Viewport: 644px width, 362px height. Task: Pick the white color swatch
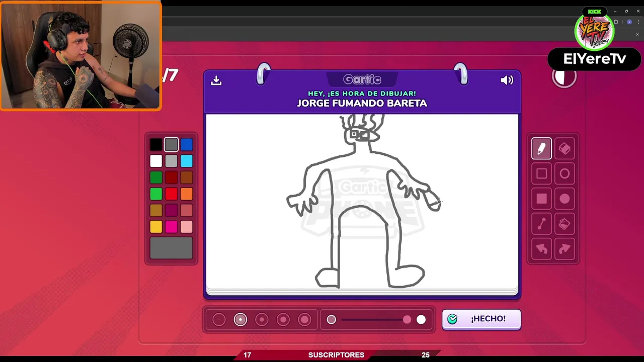(x=156, y=161)
